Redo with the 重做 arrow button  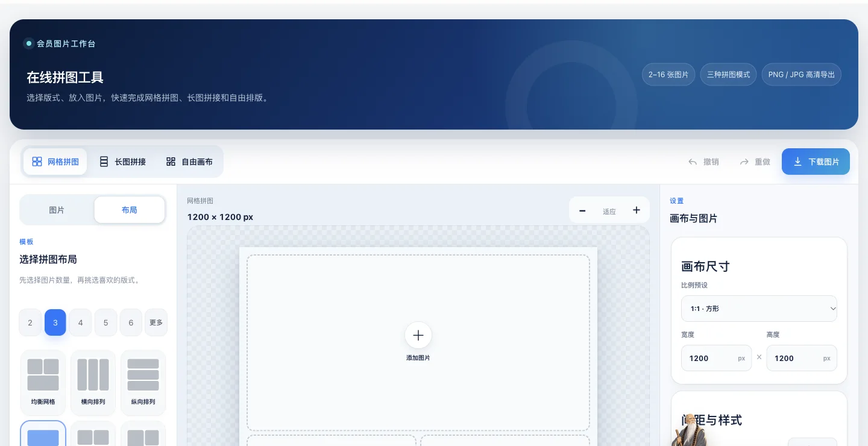(755, 162)
